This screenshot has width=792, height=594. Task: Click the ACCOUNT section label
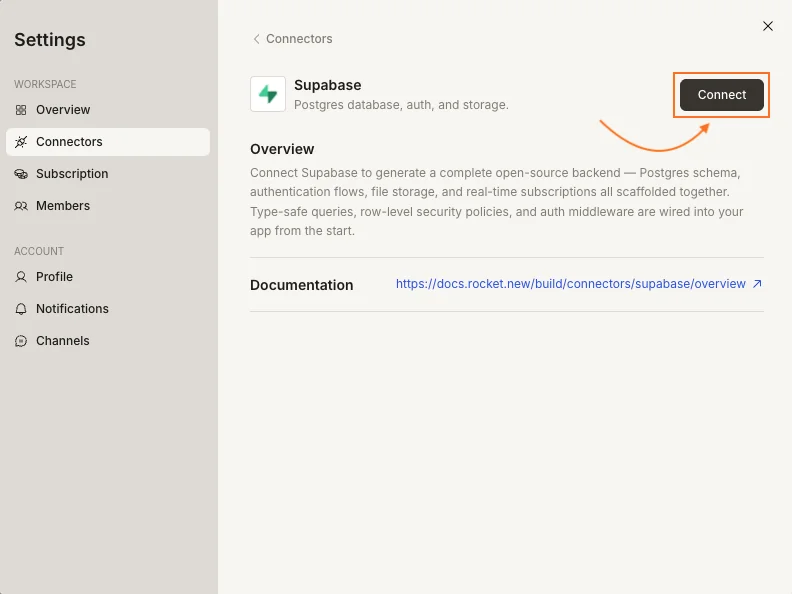pos(39,251)
